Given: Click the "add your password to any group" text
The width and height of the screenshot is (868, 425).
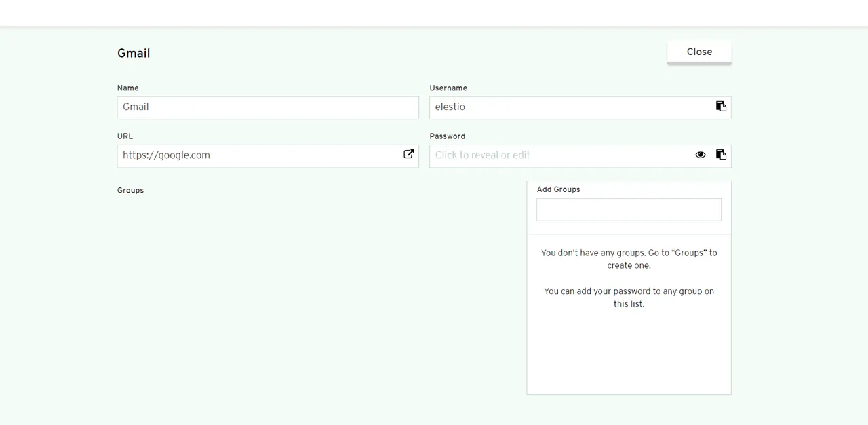Looking at the screenshot, I should click(629, 297).
